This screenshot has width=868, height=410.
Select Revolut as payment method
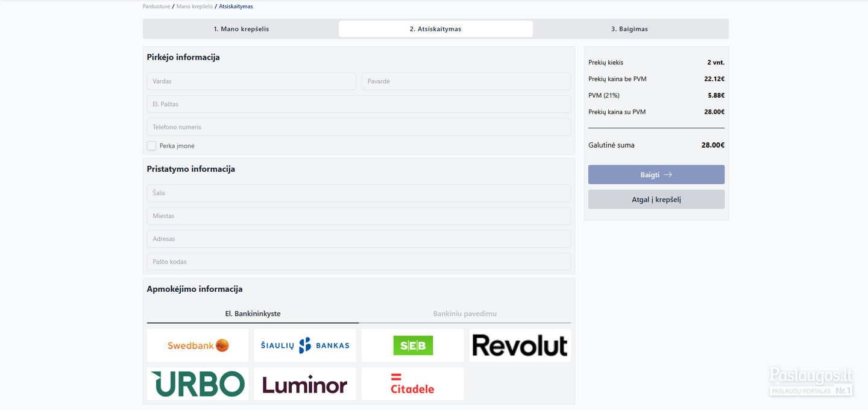(520, 345)
